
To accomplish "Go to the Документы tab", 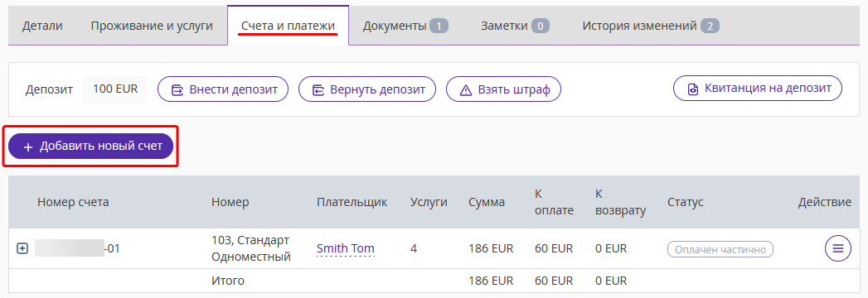I will [405, 26].
